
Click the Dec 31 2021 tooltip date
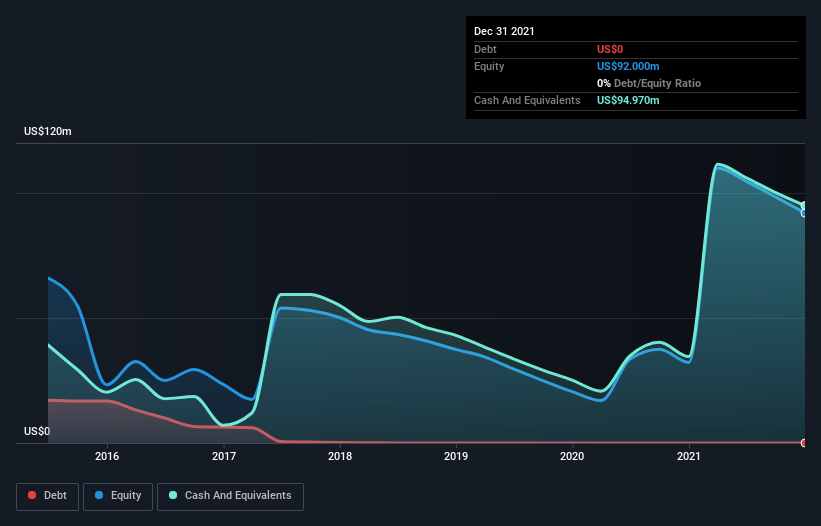click(504, 31)
